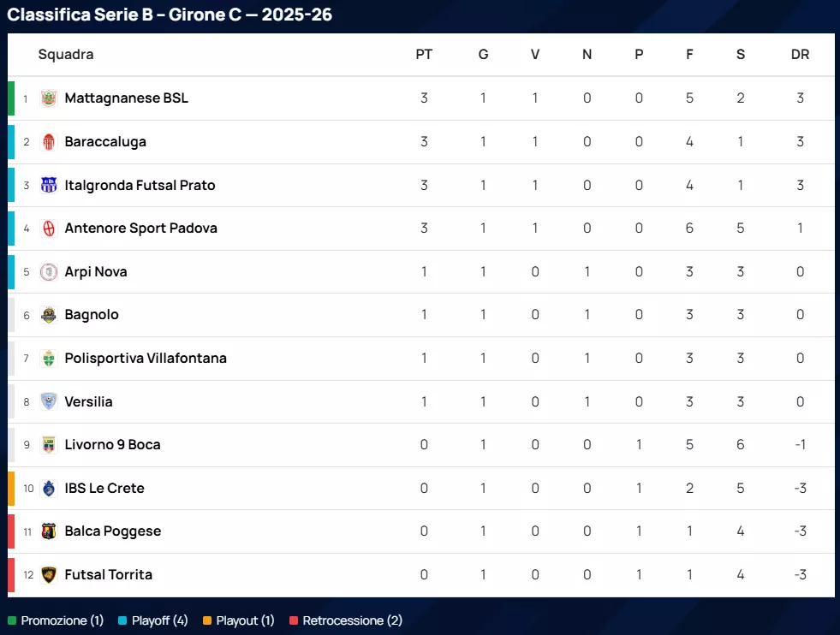Click the green Promozione legend swatch
Viewport: 840px width, 635px height.
[x=12, y=620]
